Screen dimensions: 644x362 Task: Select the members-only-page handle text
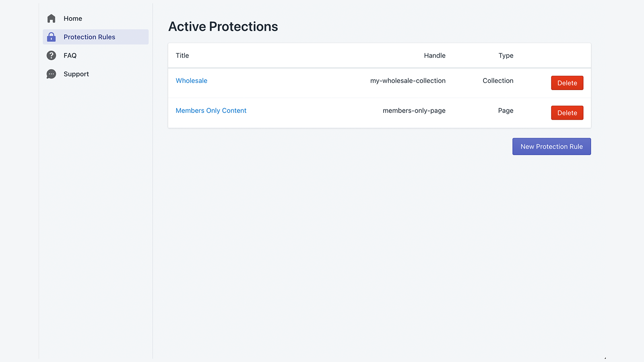click(414, 110)
